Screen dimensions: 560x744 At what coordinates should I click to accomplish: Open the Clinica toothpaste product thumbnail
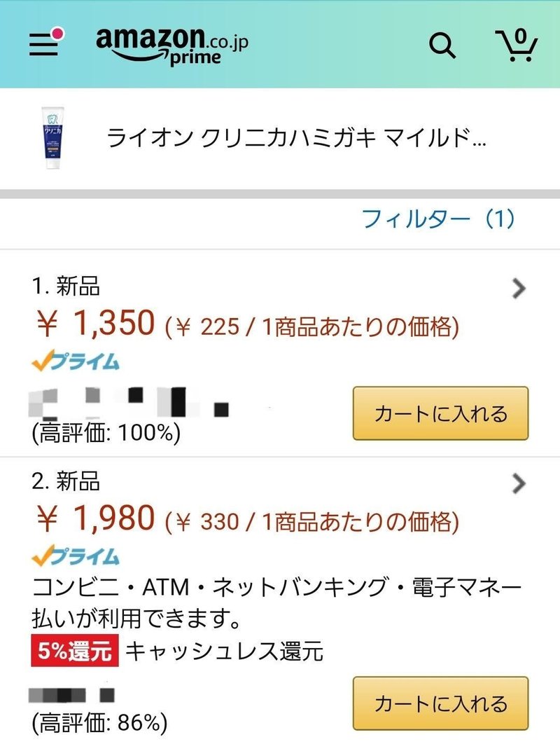[52, 138]
